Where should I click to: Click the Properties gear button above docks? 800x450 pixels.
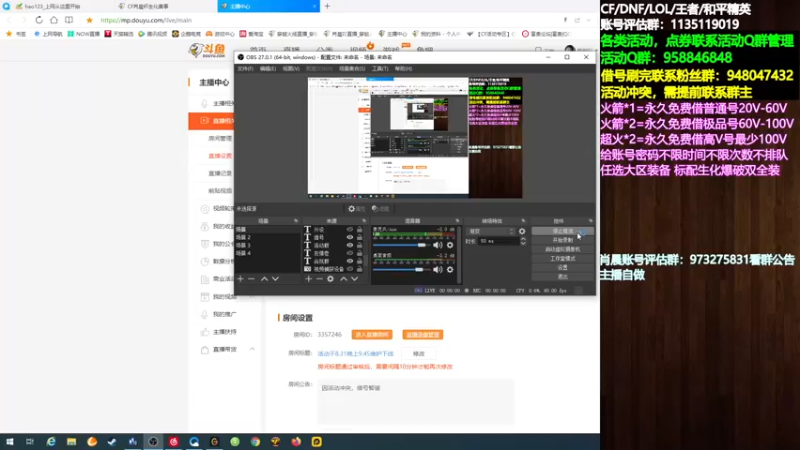tap(356, 209)
